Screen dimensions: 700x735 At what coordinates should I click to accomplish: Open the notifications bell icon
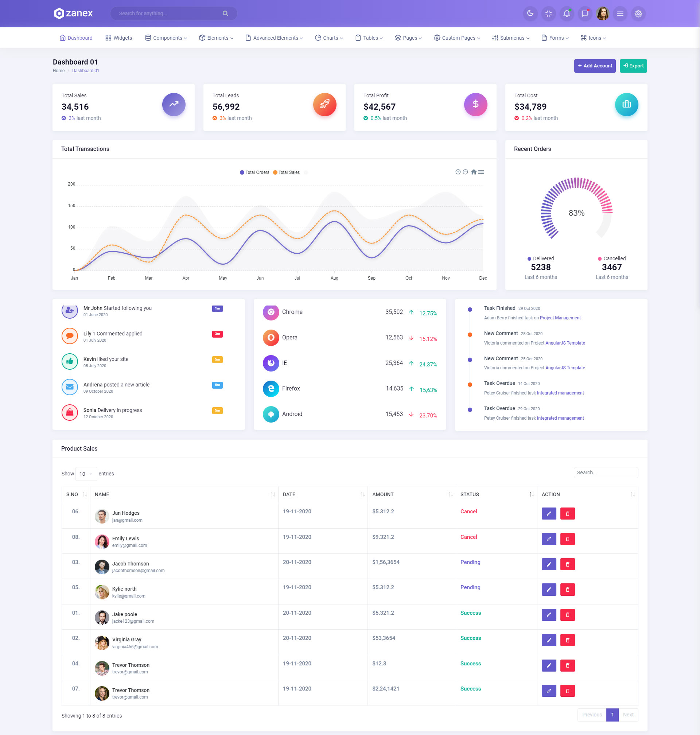coord(567,13)
